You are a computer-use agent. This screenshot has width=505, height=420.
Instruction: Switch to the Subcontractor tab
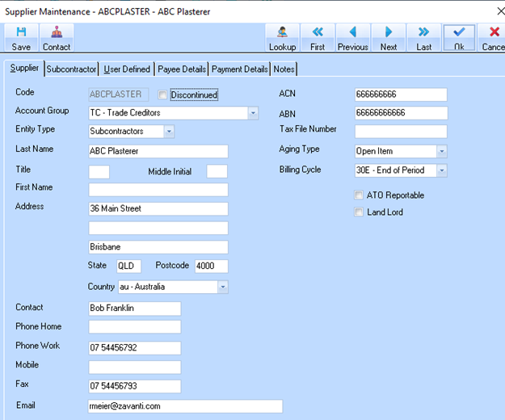pyautogui.click(x=71, y=69)
